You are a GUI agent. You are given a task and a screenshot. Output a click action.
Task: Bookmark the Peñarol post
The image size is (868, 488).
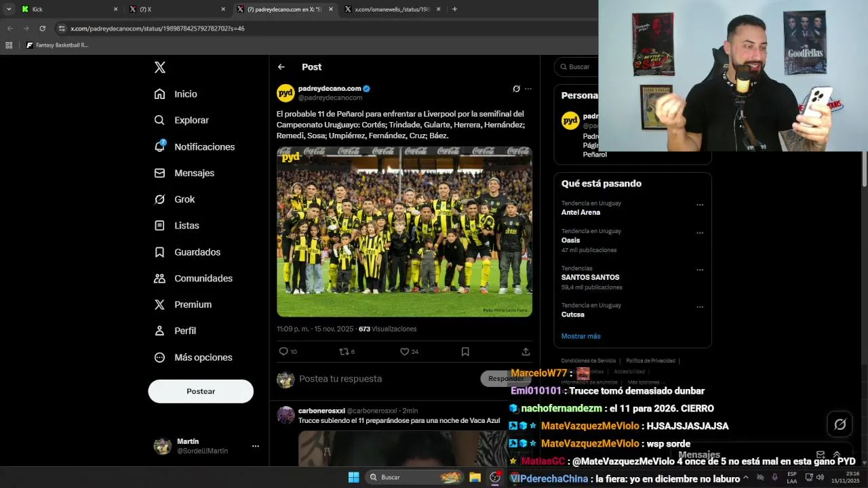465,351
